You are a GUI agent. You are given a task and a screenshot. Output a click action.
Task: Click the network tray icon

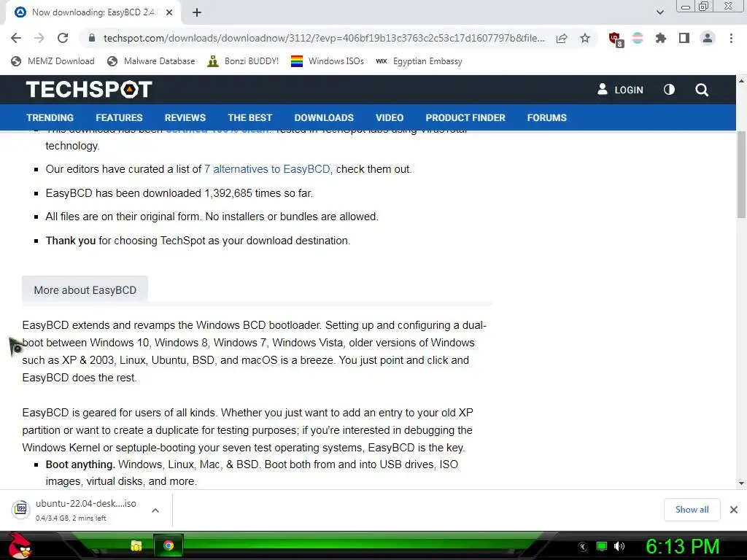pyautogui.click(x=602, y=546)
